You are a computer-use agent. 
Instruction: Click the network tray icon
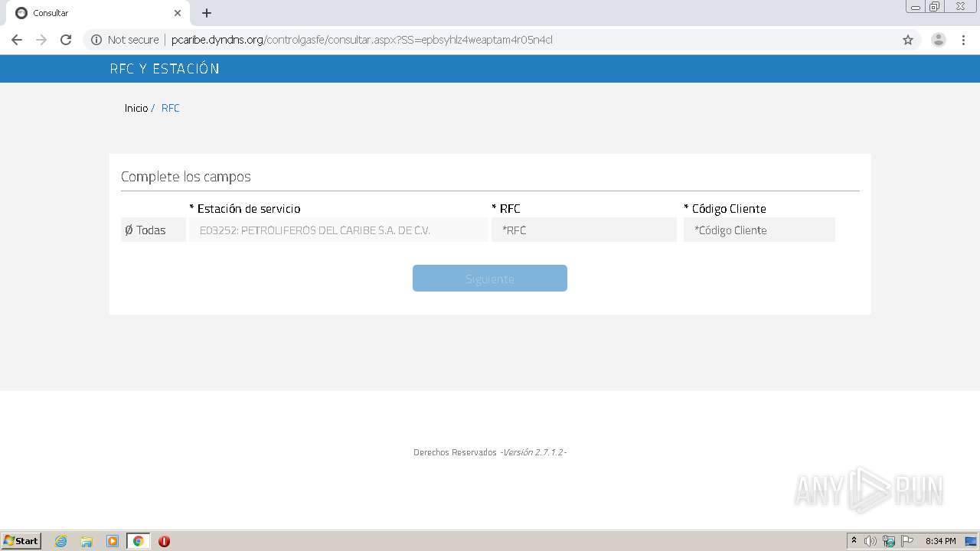[889, 541]
